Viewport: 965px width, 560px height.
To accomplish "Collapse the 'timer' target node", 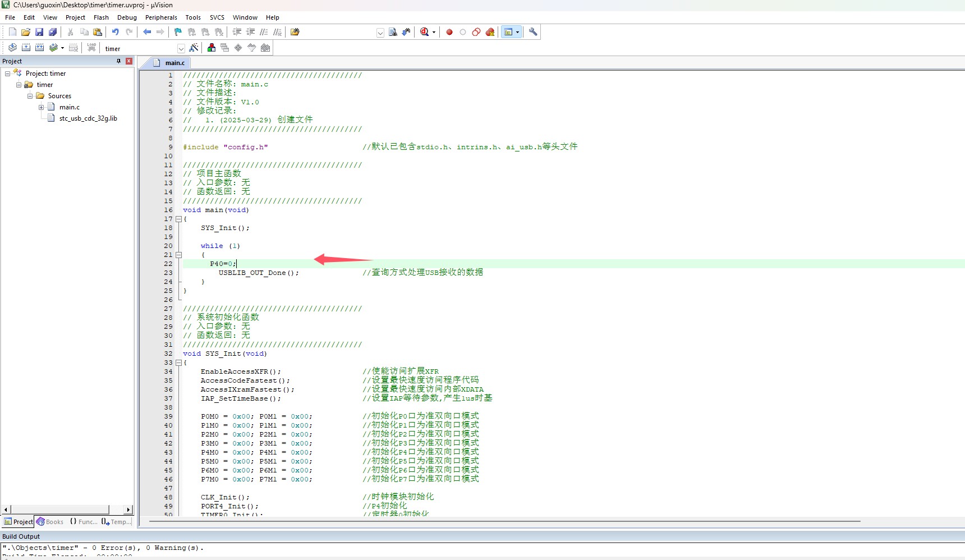I will click(19, 85).
